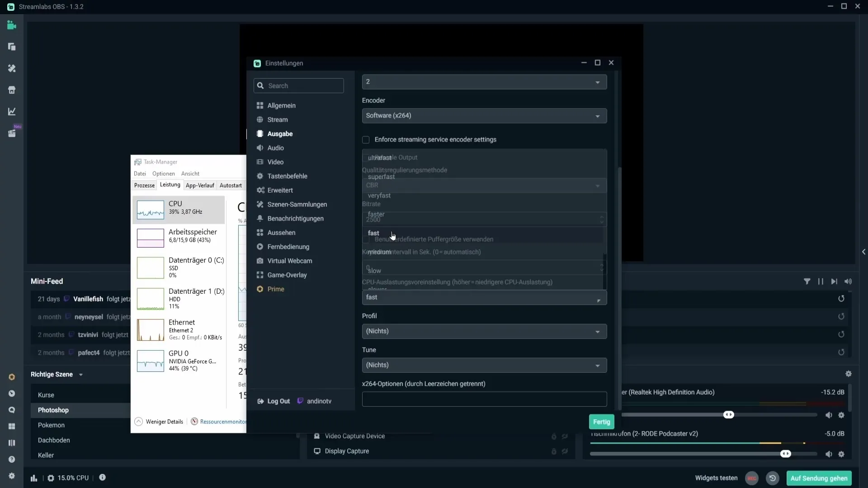
Task: Switch to App-Verlauf tab in Task-Manager
Action: coord(200,185)
